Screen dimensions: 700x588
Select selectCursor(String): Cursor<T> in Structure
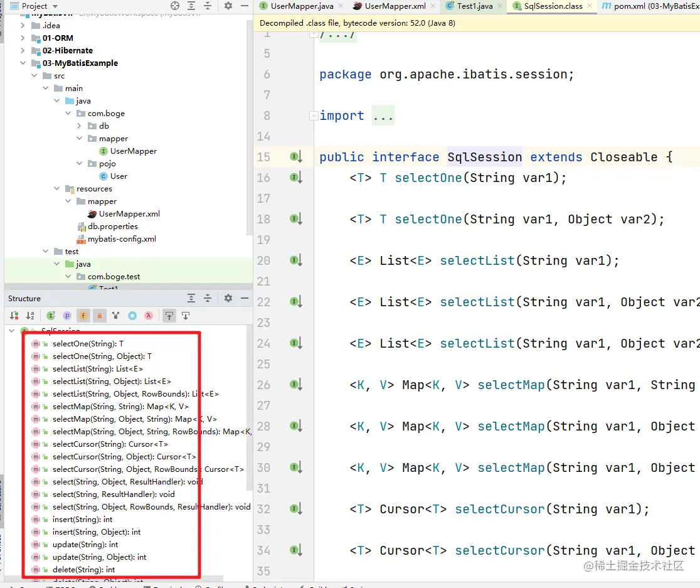point(110,444)
